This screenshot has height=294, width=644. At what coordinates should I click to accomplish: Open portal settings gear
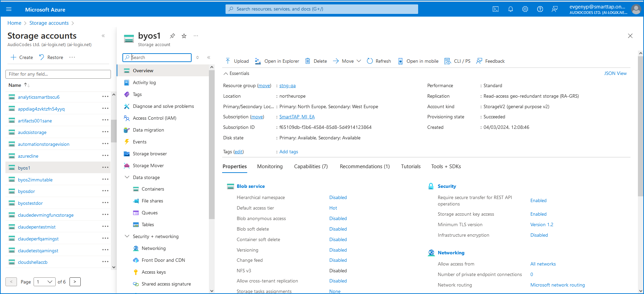click(x=525, y=9)
